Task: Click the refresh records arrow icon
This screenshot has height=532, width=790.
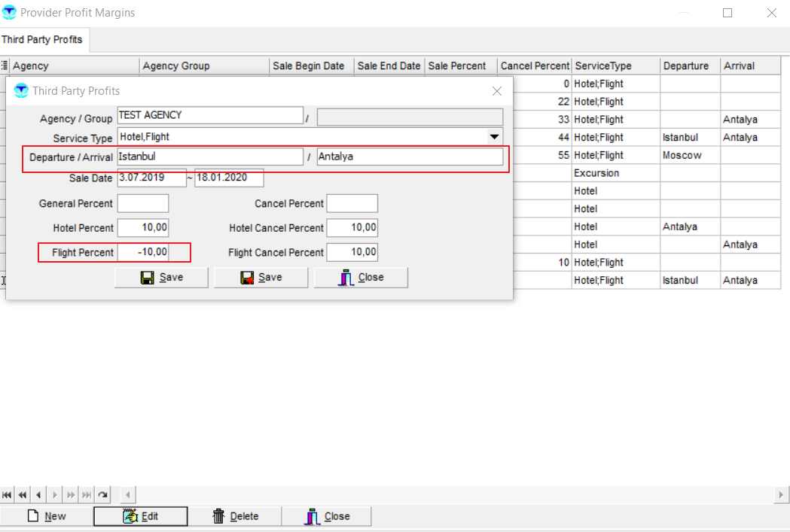Action: pyautogui.click(x=102, y=494)
